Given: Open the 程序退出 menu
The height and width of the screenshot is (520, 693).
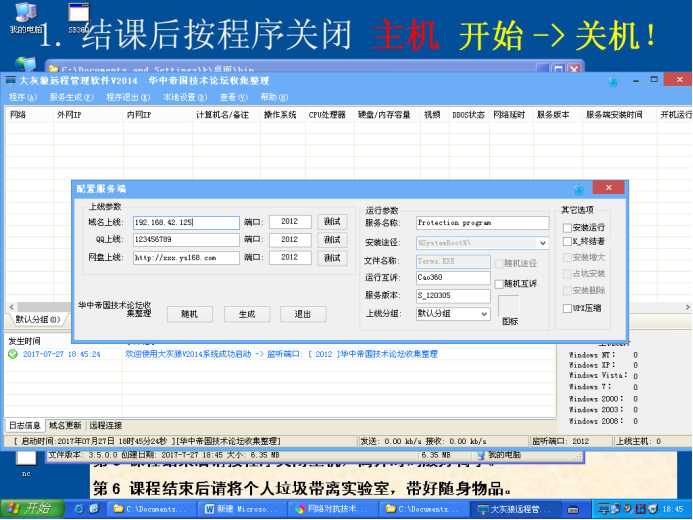Looking at the screenshot, I should pos(128,97).
